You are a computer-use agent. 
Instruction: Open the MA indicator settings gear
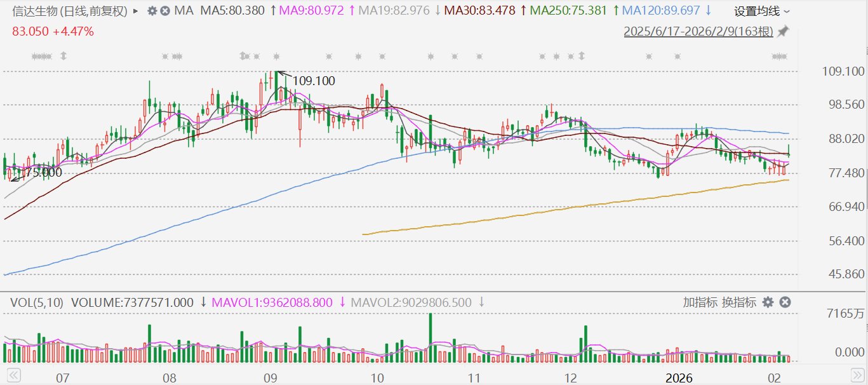pyautogui.click(x=152, y=11)
